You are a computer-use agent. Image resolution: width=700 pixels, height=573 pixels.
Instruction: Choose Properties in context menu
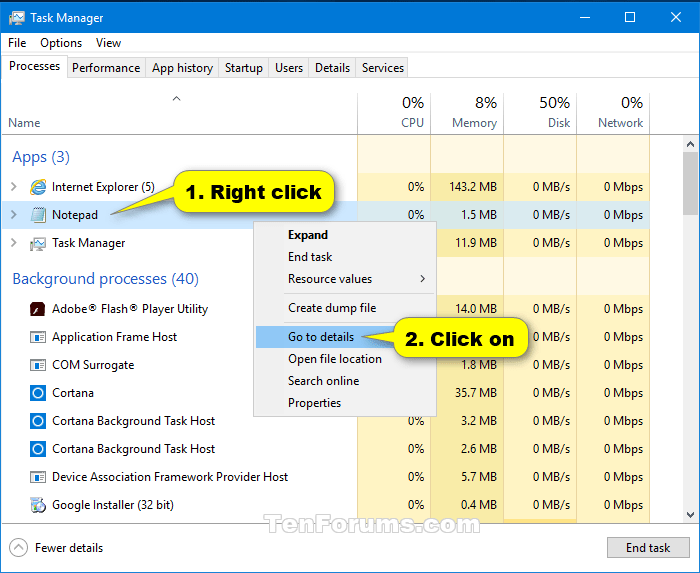(346, 403)
